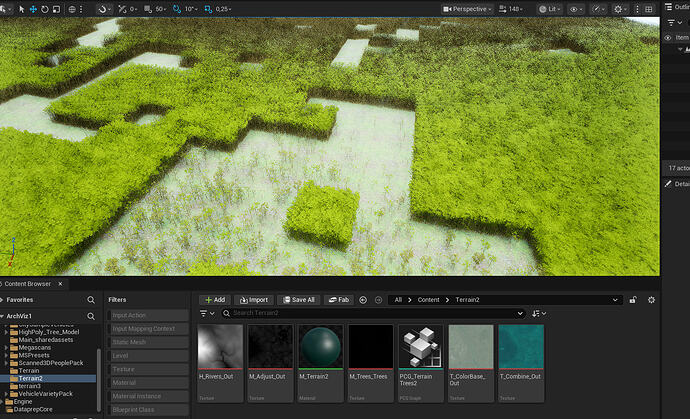Toggle the location grid snap icon
The height and width of the screenshot is (419, 690).
point(122,9)
